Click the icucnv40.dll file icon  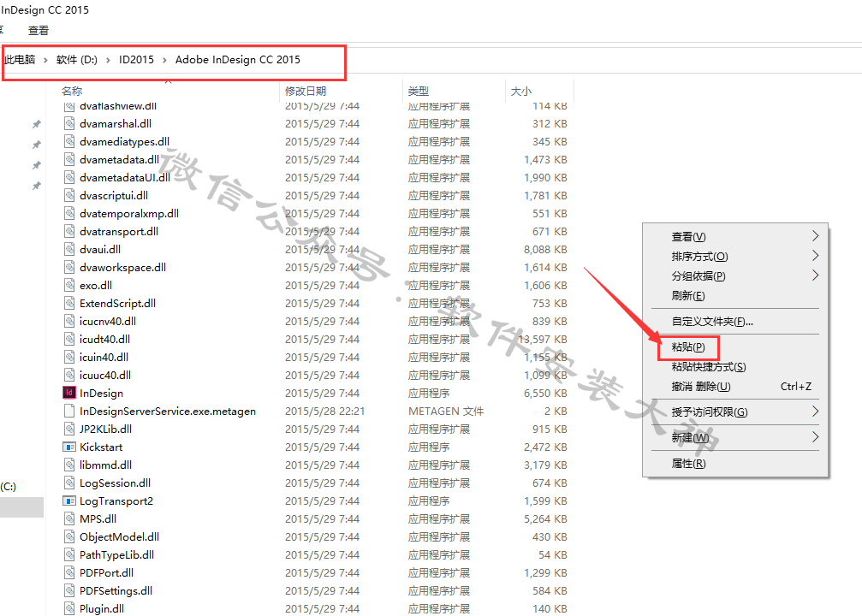point(69,321)
